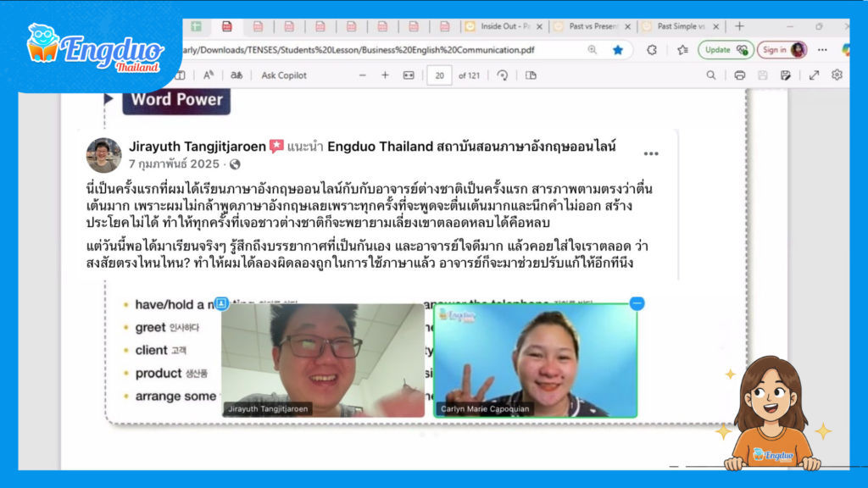Click the address bar PDF path
The width and height of the screenshot is (868, 488).
pyautogui.click(x=359, y=50)
